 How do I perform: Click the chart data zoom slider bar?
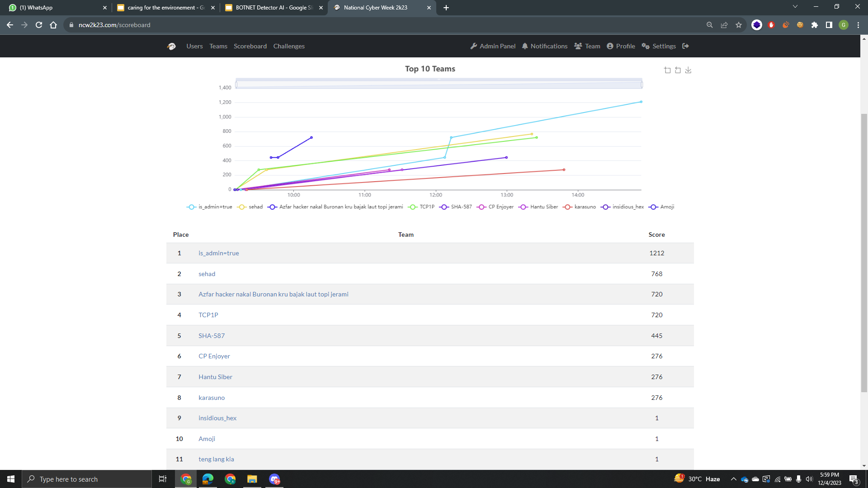(x=439, y=84)
